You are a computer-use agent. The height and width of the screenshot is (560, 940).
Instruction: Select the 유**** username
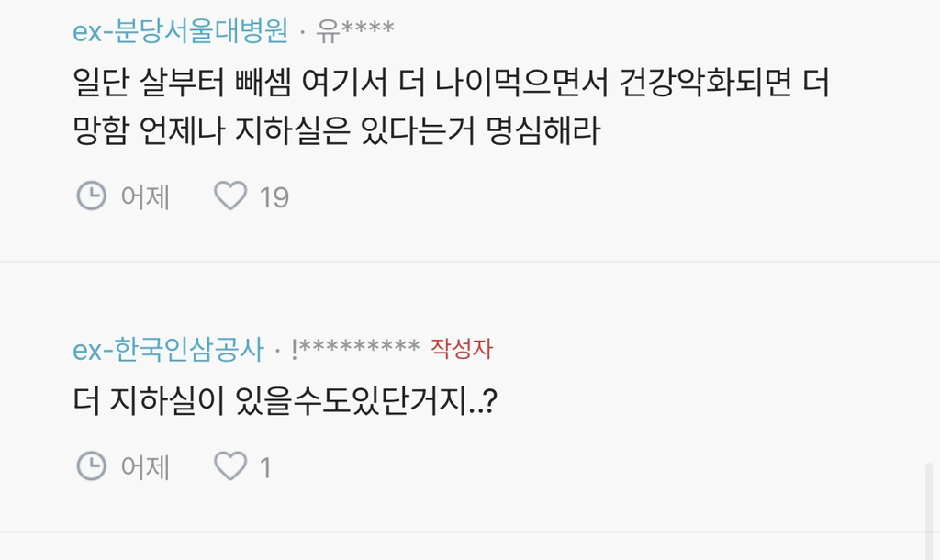[355, 31]
